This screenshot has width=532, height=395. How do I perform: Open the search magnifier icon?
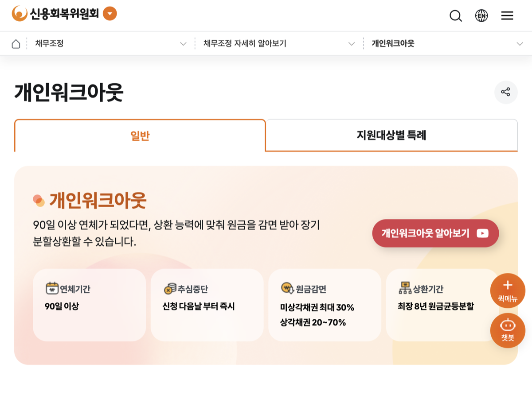coord(456,16)
